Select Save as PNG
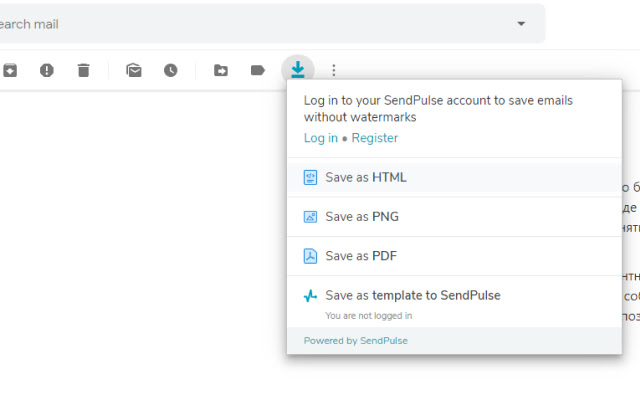640x400 pixels. pos(362,216)
